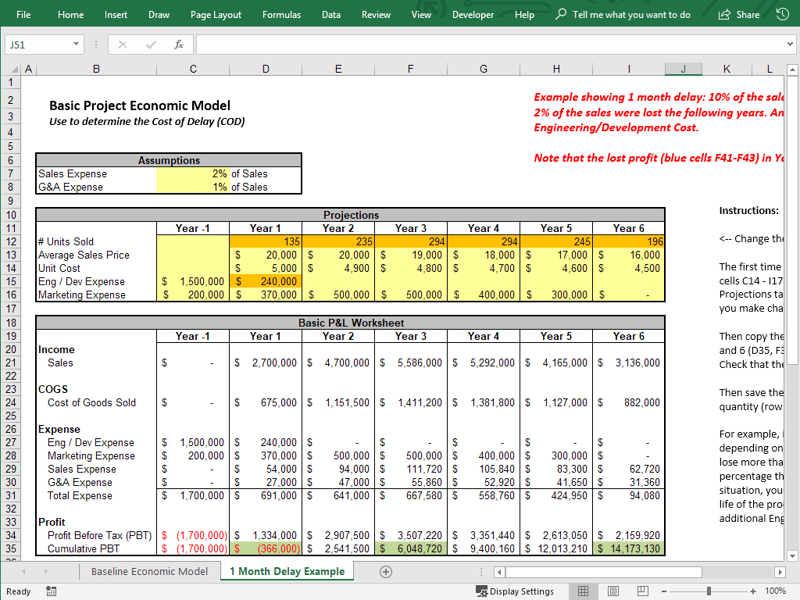Click Year 3 Sales value 5,586,000
800x600 pixels.
(411, 363)
